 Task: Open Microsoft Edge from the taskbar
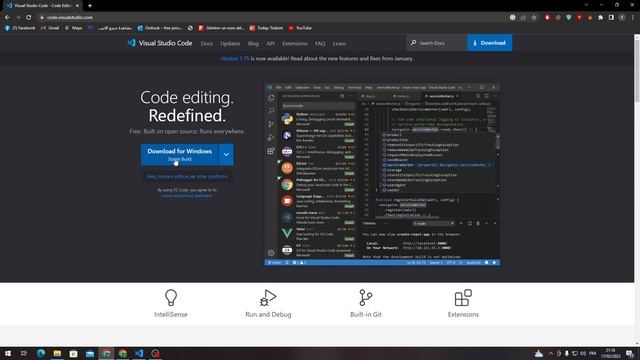(x=41, y=353)
